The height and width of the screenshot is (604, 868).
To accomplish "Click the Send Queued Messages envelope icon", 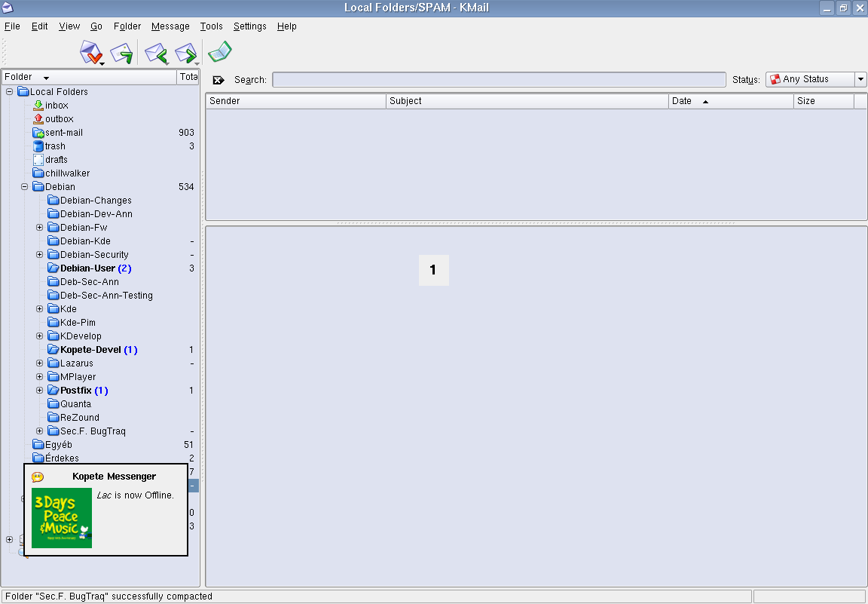I will 121,54.
